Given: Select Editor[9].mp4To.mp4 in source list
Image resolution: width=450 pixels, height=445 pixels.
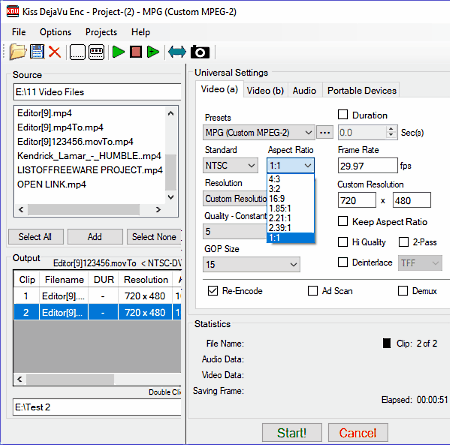Looking at the screenshot, I should 60,127.
